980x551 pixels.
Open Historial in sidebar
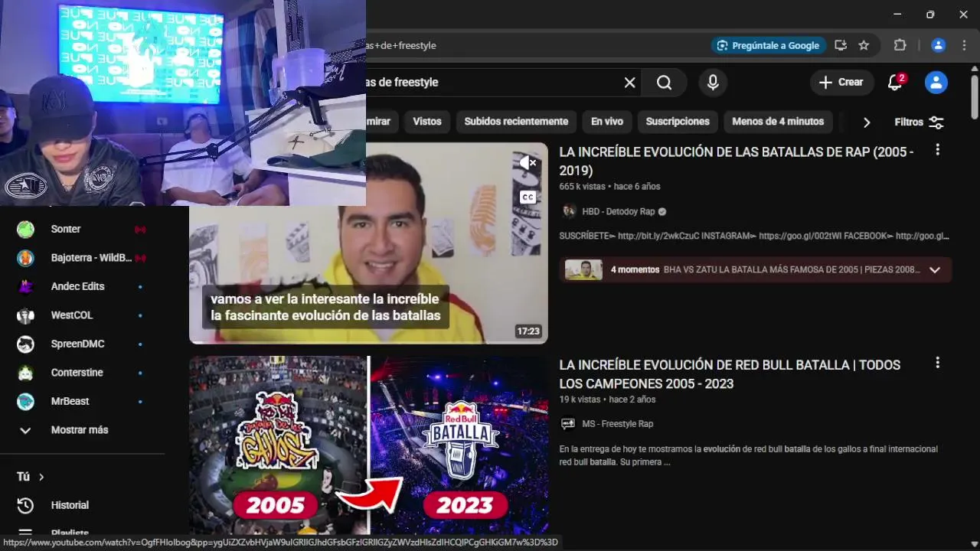82,505
